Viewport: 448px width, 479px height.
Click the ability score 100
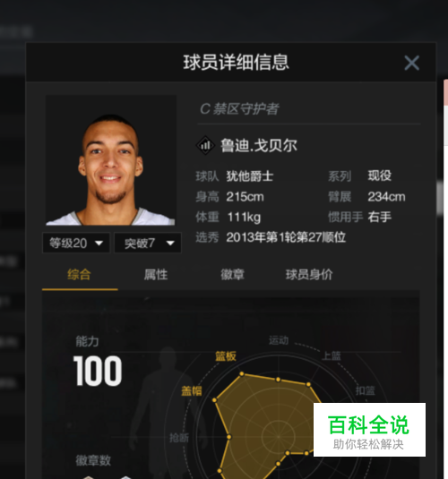[98, 372]
